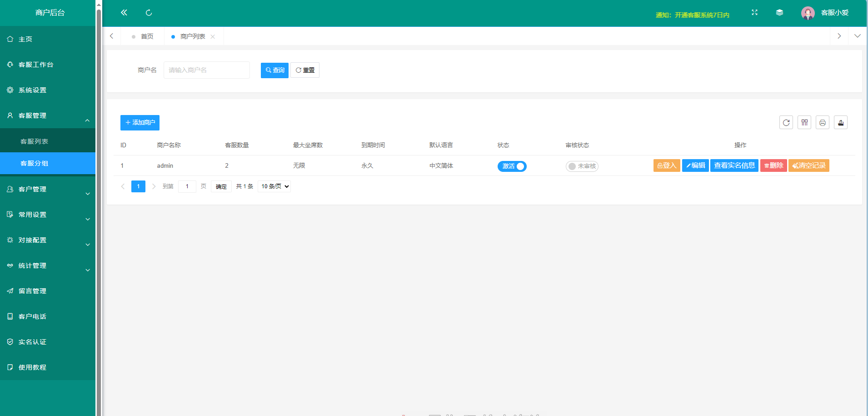The height and width of the screenshot is (416, 868).
Task: Refresh the merchant table
Action: tap(786, 123)
